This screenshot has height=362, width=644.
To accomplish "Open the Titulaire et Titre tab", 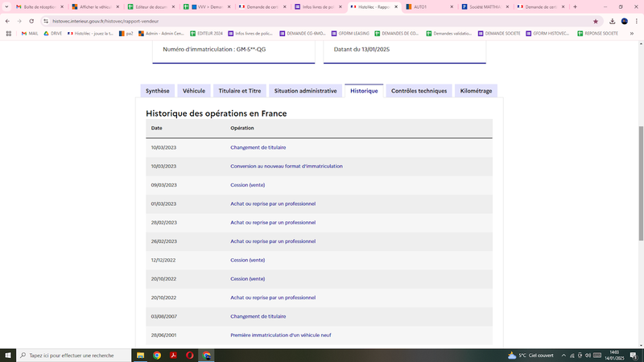I will click(x=240, y=91).
